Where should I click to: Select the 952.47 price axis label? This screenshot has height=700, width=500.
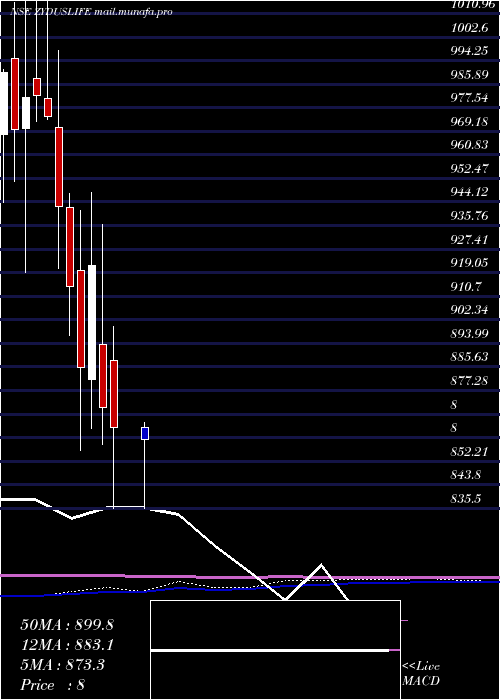coord(469,168)
